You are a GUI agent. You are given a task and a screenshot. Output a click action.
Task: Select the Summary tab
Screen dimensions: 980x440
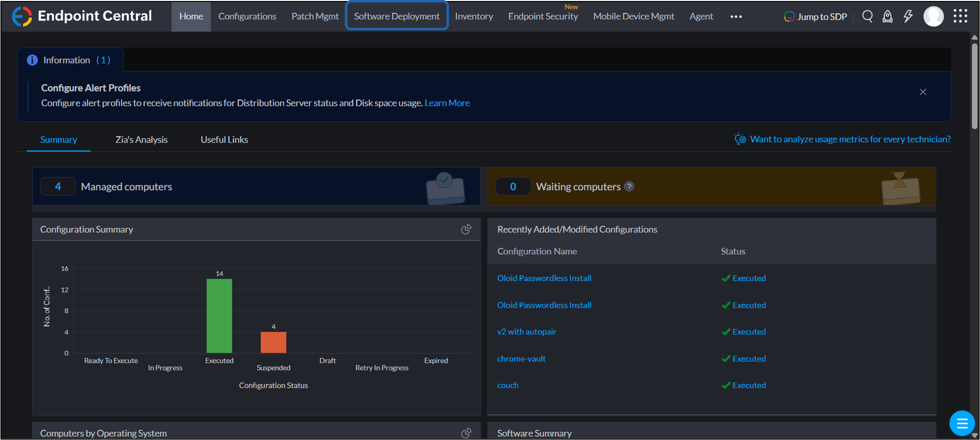click(x=59, y=140)
